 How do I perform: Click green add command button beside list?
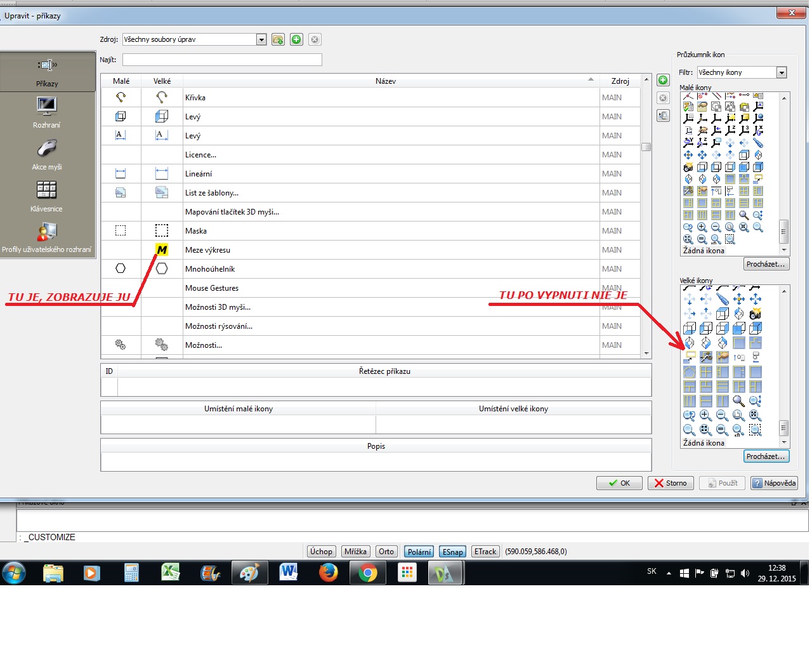[663, 80]
